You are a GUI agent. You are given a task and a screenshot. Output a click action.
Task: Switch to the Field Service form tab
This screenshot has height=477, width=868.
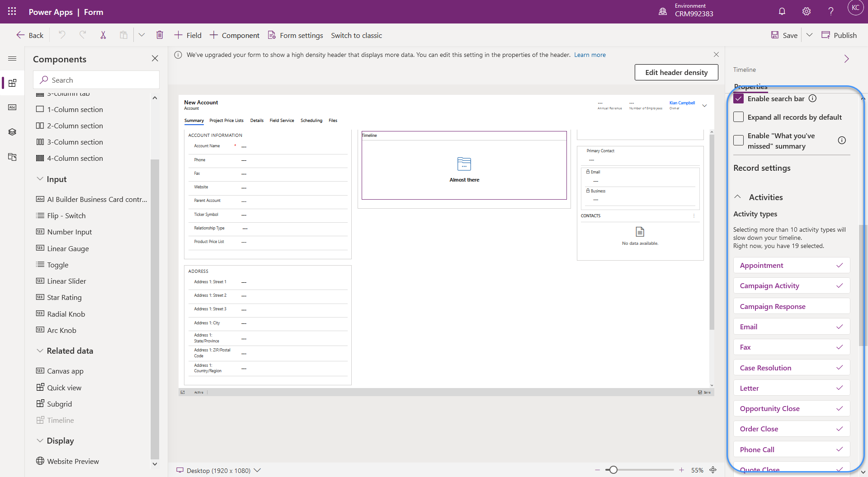tap(282, 121)
